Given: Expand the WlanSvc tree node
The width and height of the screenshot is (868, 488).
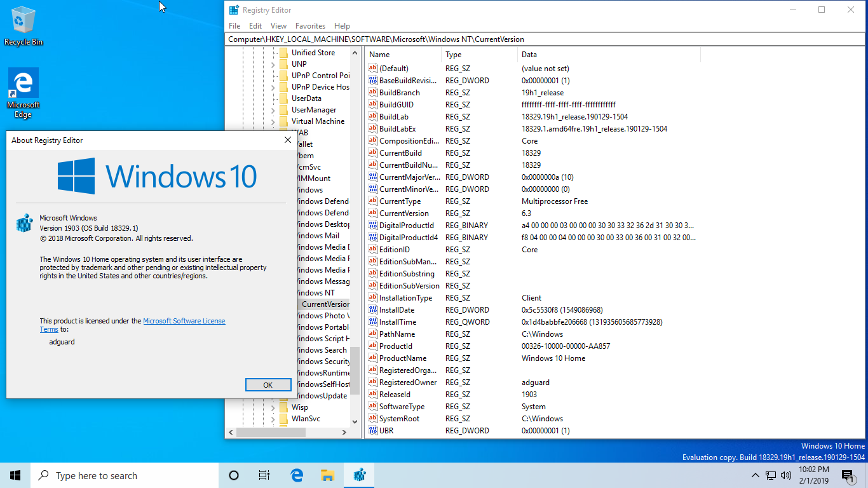Looking at the screenshot, I should point(273,419).
